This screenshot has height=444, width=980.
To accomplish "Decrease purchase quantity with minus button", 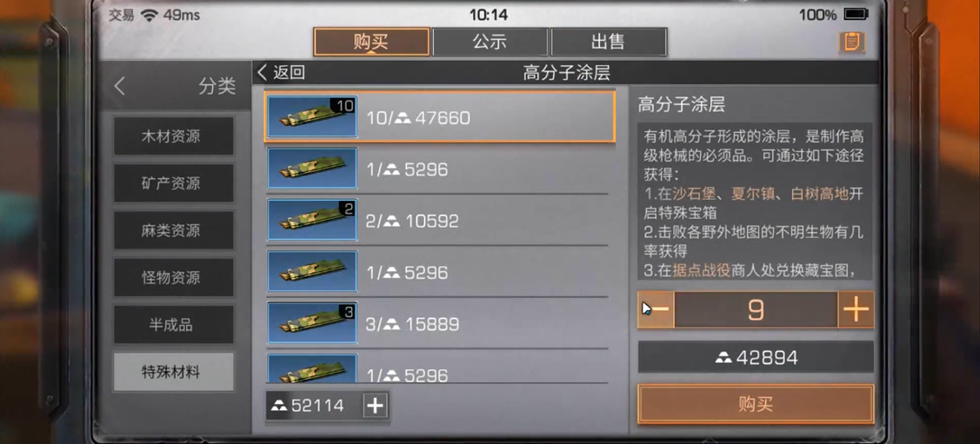I will pyautogui.click(x=656, y=309).
